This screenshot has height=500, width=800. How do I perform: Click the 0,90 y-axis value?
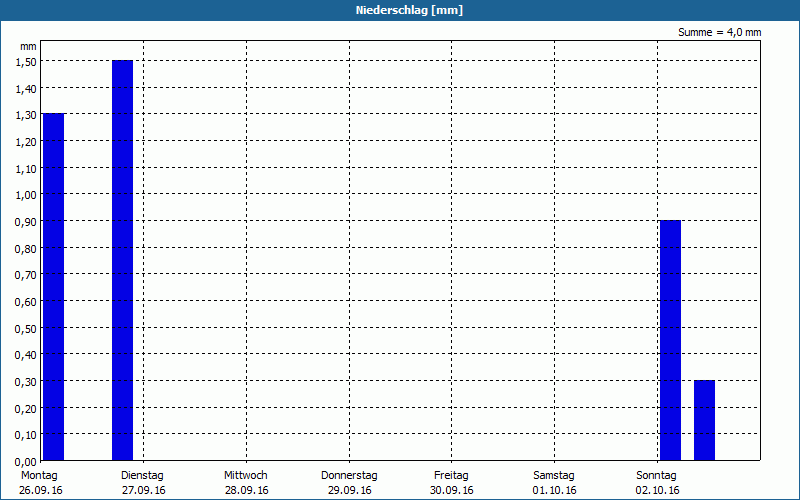tap(26, 222)
